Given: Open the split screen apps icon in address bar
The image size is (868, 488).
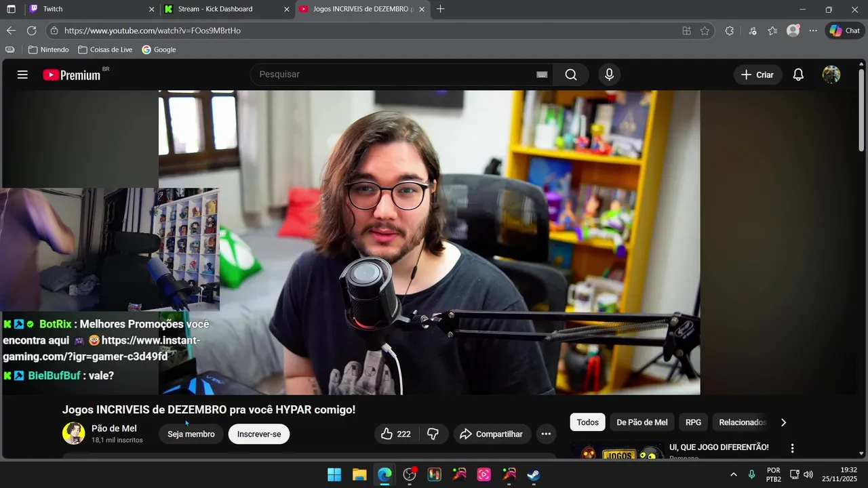Looking at the screenshot, I should point(687,30).
